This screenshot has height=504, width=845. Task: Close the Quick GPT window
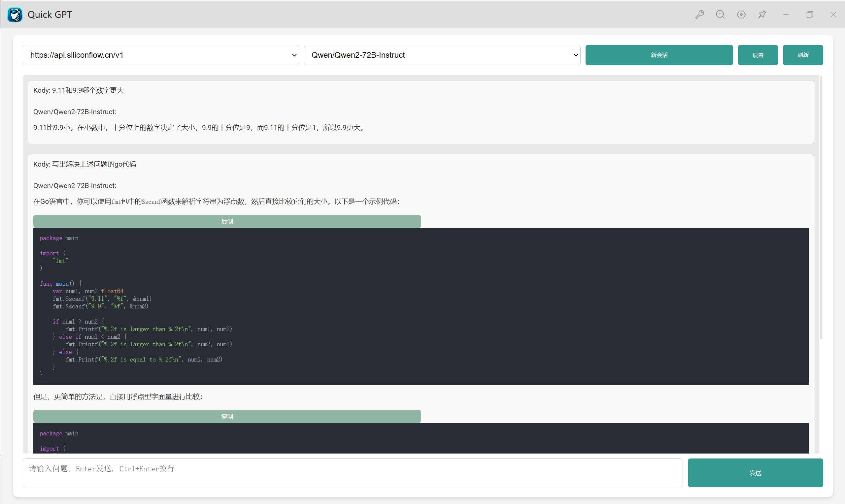coord(833,15)
